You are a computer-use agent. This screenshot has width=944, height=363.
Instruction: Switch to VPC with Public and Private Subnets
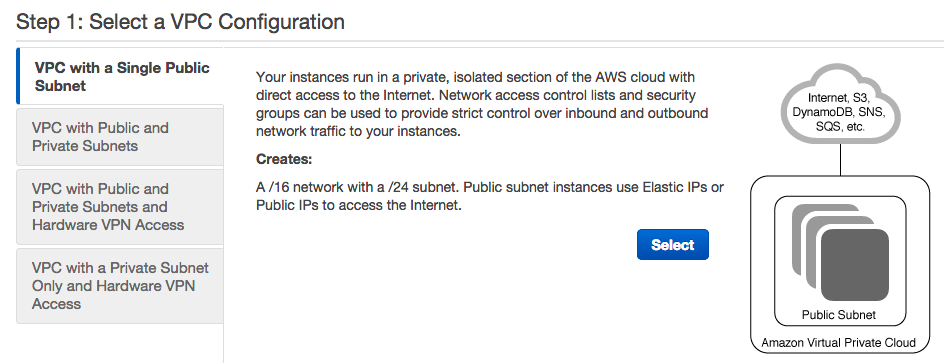(120, 137)
